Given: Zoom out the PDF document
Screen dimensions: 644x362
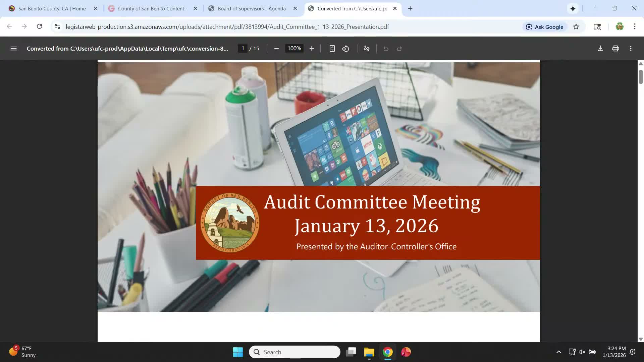Looking at the screenshot, I should [276, 49].
